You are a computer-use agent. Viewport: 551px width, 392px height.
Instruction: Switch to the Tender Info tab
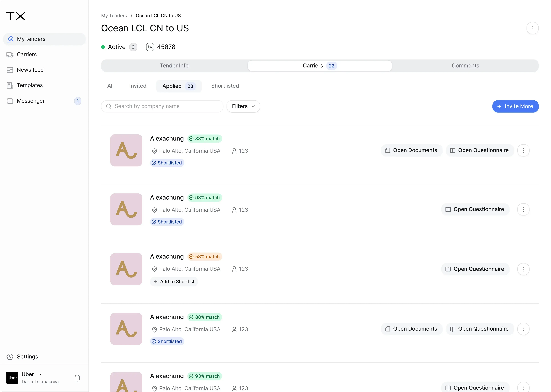pyautogui.click(x=174, y=66)
